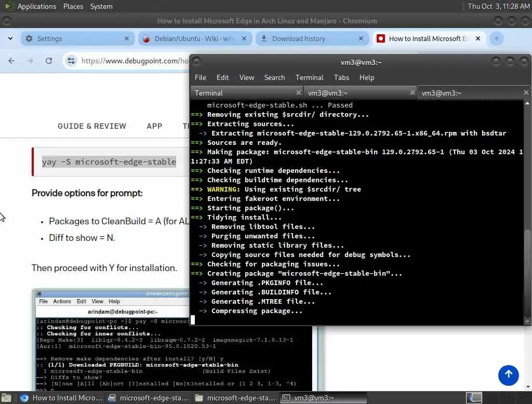Switch to second microsoft-edge-sta... file manager entry
The width and height of the screenshot is (532, 404).
[235, 398]
